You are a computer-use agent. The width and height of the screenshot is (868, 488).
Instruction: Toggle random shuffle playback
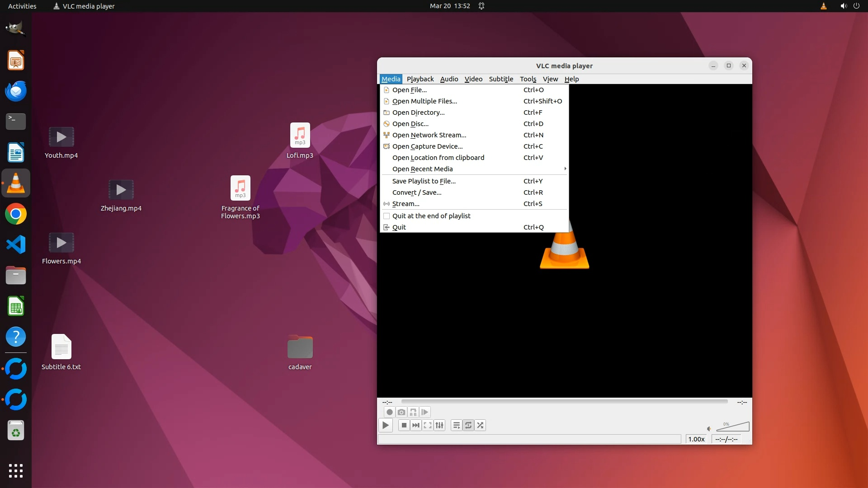(480, 425)
